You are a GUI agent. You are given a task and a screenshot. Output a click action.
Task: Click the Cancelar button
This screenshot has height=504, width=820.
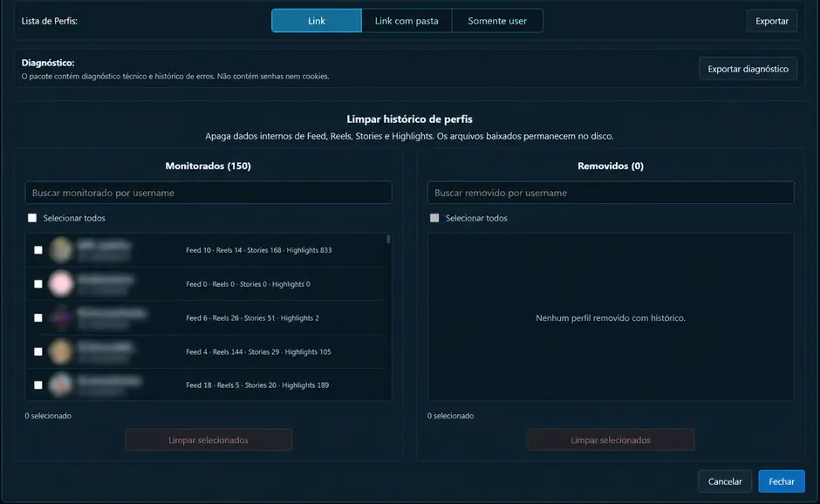click(725, 481)
